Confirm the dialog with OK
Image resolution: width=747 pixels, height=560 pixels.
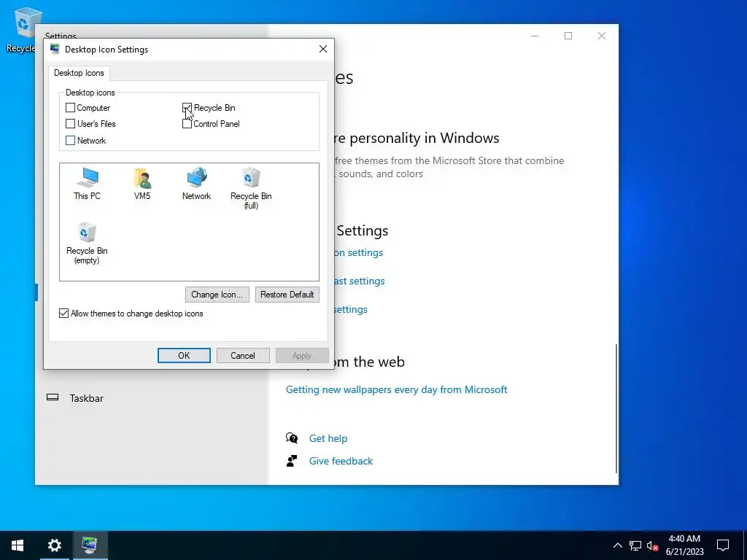pyautogui.click(x=184, y=355)
